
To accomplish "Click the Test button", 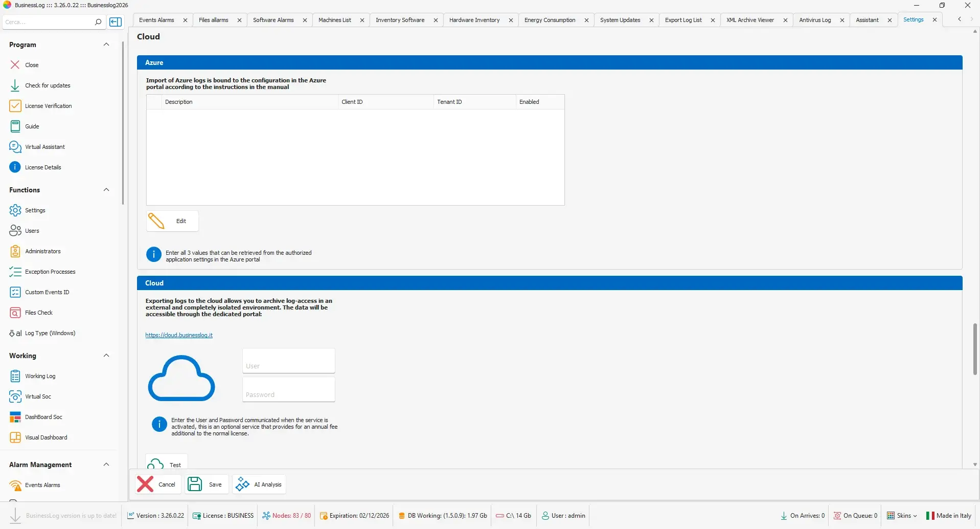I will pyautogui.click(x=167, y=462).
